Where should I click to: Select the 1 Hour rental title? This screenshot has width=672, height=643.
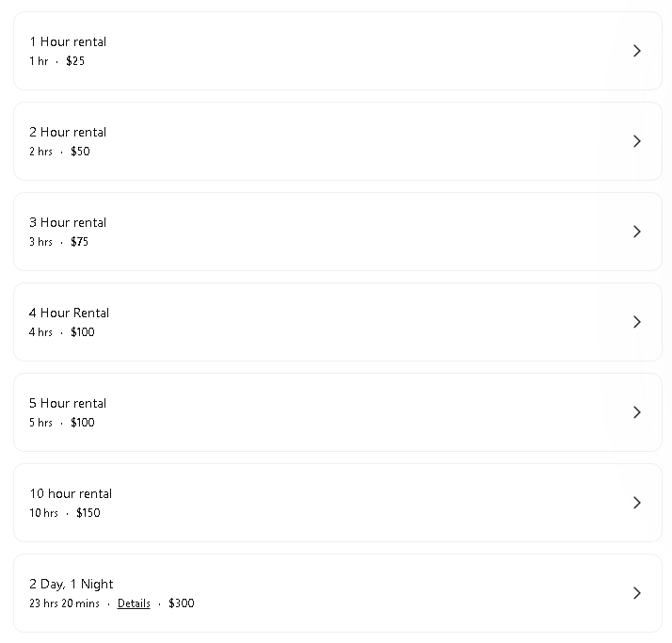[68, 41]
